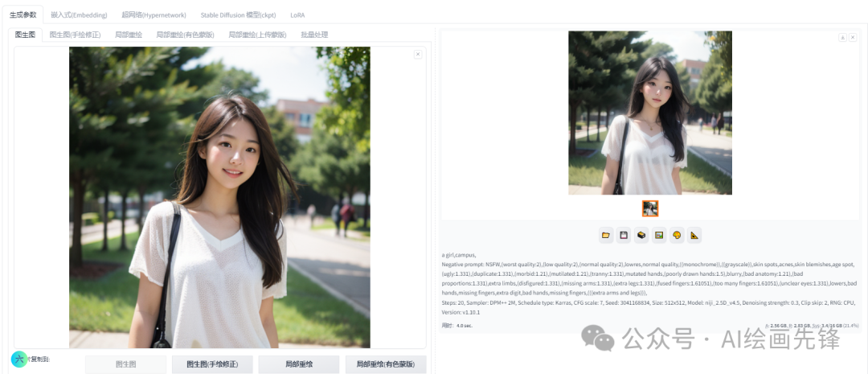
Task: Open the Stable Diffusion 模型(ckpt) tab
Action: tap(238, 15)
